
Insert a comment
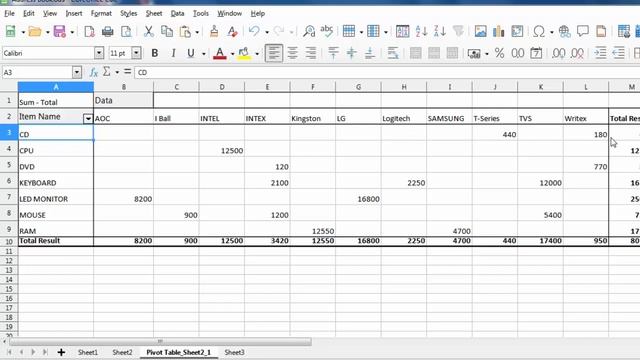[582, 31]
